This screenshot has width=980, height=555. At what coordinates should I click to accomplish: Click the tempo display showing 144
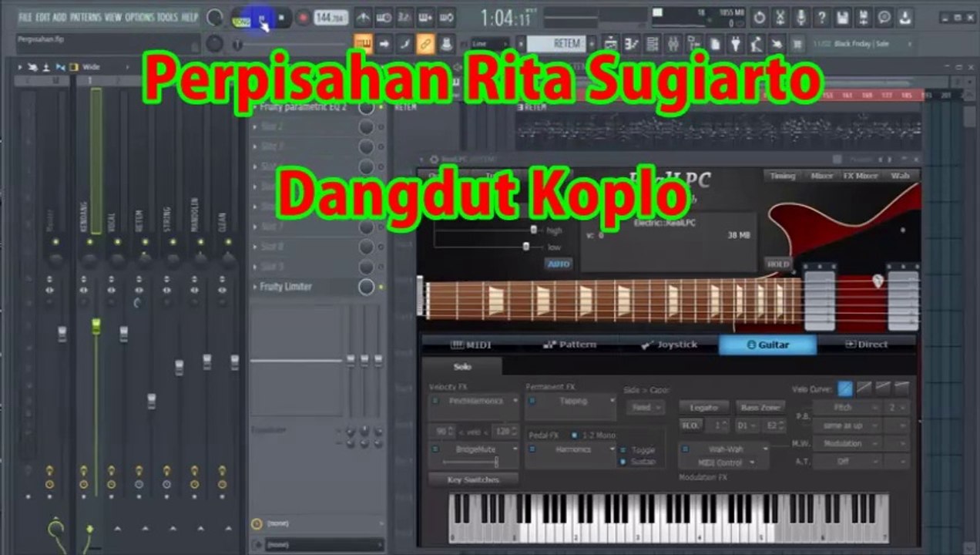pos(331,18)
